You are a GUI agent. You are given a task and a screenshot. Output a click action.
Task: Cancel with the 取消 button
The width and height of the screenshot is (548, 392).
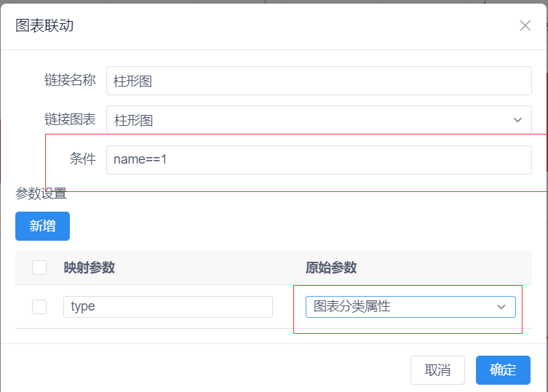coord(437,370)
